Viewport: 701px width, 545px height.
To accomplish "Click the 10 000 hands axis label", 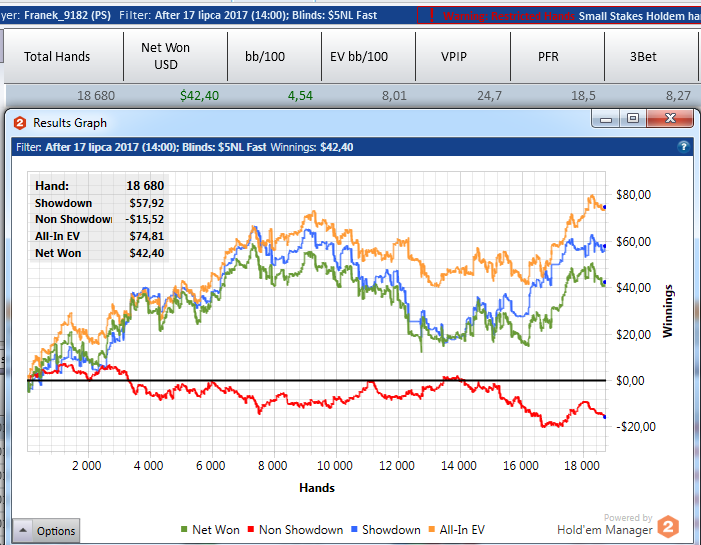I will (x=334, y=466).
